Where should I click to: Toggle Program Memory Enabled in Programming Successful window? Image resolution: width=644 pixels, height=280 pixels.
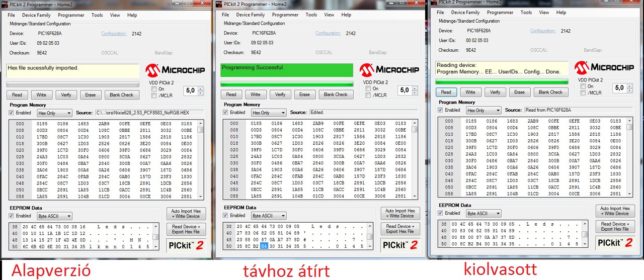click(226, 113)
